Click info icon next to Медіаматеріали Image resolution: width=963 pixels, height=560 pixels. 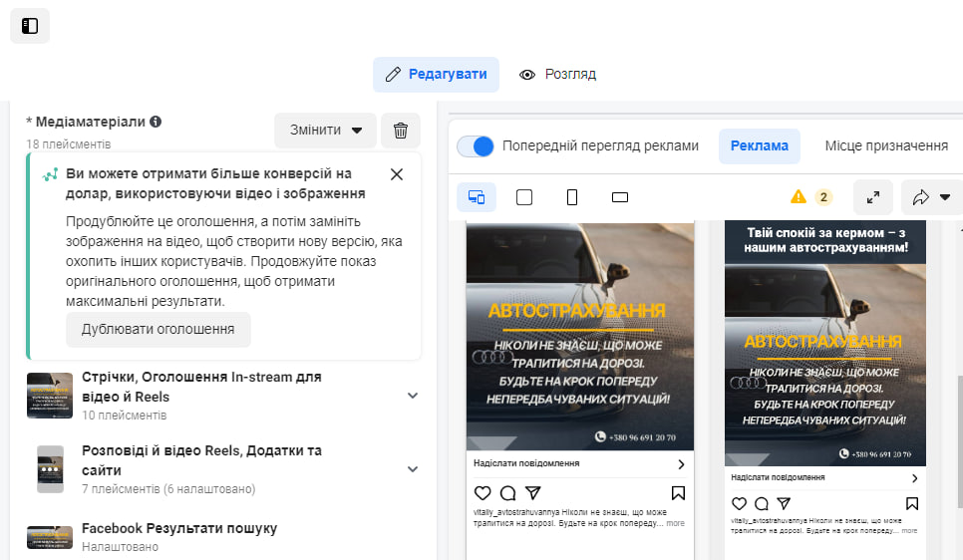[156, 122]
